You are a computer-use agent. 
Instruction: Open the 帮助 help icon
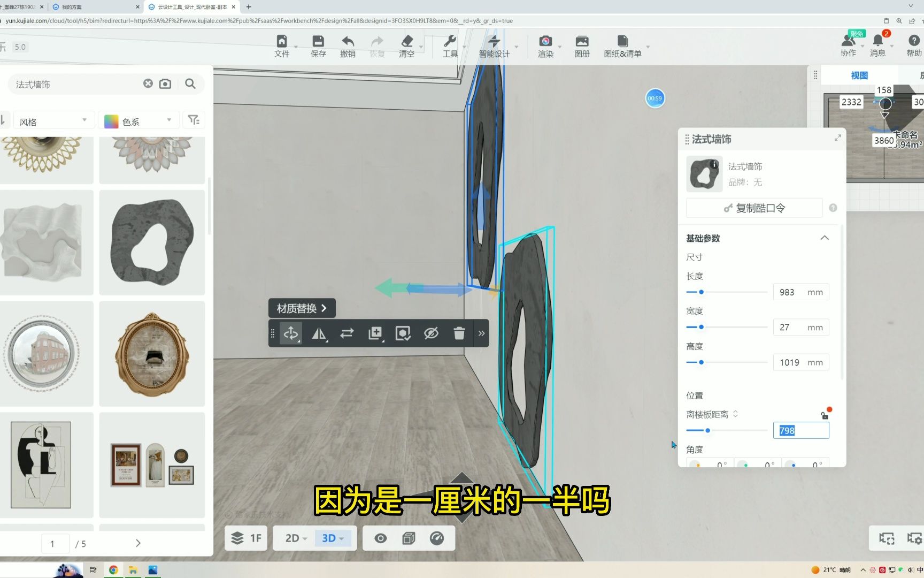[x=914, y=46]
